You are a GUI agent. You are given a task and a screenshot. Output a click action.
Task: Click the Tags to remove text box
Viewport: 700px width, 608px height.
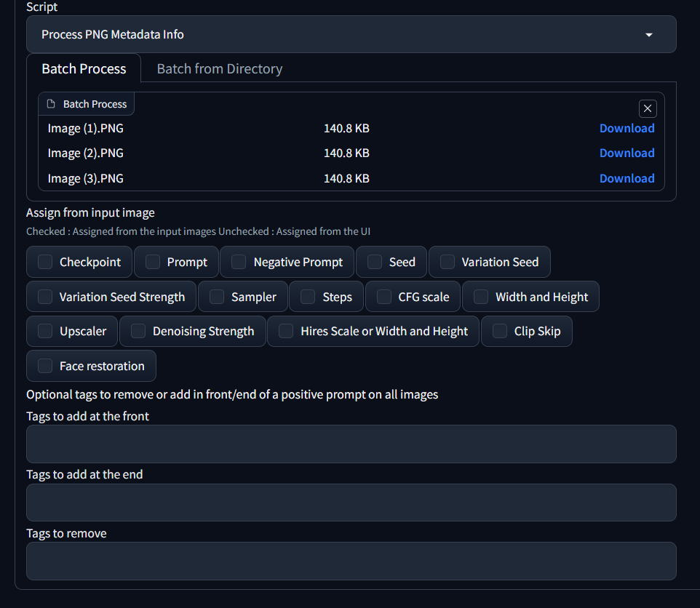click(x=351, y=561)
